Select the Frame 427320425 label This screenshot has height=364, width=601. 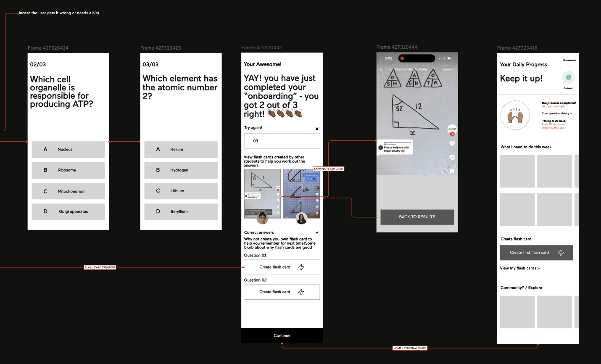coord(161,48)
